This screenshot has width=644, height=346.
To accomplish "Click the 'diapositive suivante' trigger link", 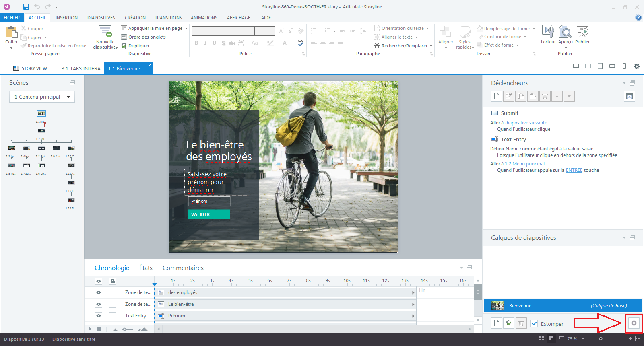I will (x=526, y=123).
